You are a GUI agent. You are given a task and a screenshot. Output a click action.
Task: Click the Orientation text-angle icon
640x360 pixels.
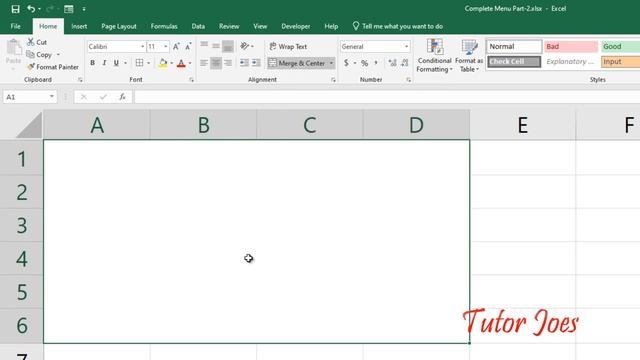[244, 46]
